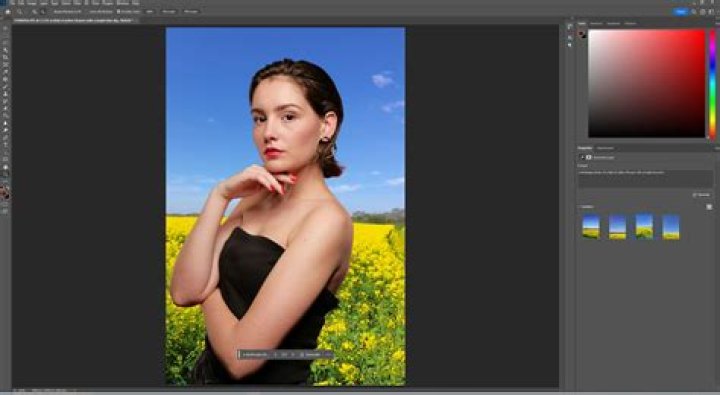
Task: Click the generative layer icon in Properties
Action: 589,158
